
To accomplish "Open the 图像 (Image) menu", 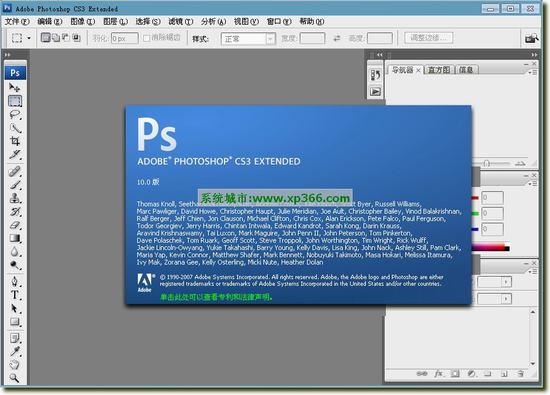I will point(83,22).
